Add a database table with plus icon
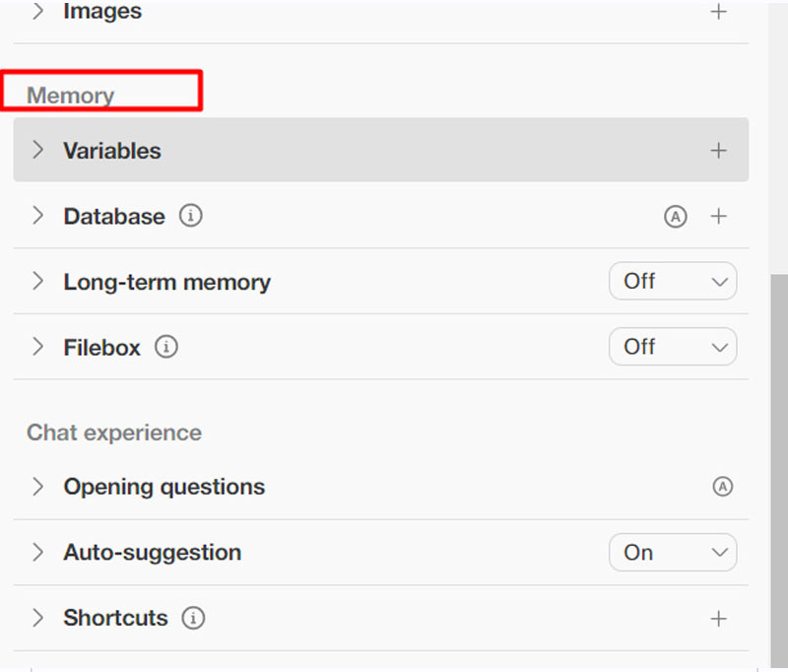788x672 pixels. click(719, 217)
